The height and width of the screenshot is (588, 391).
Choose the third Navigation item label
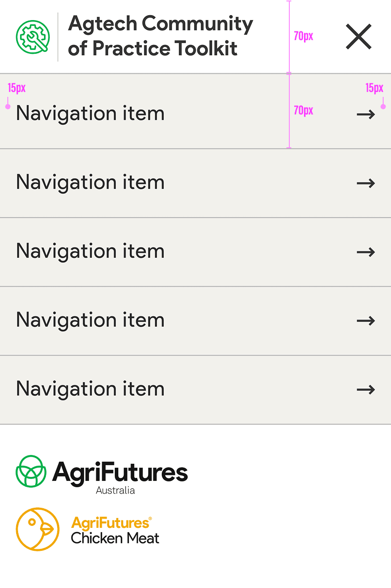coord(90,251)
